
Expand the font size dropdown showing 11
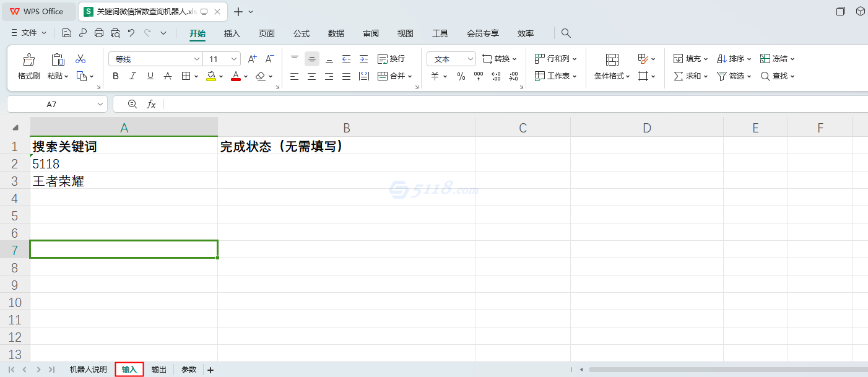[234, 59]
